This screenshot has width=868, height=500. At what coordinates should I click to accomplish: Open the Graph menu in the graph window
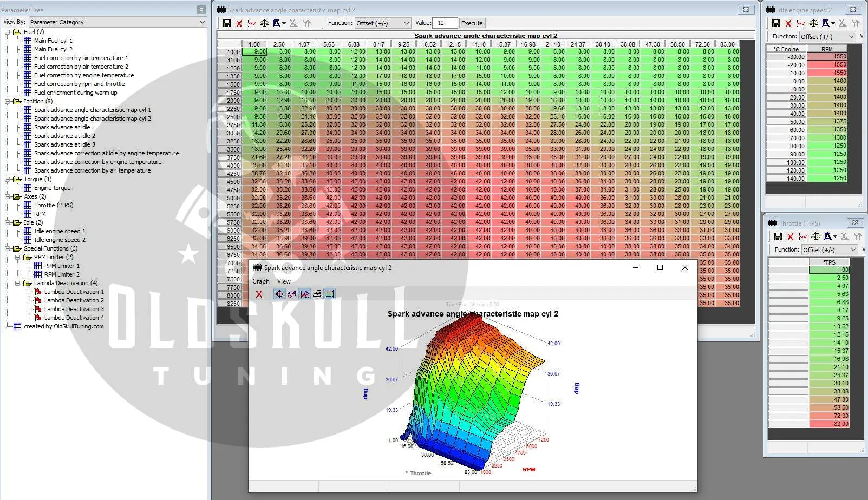[x=260, y=281]
